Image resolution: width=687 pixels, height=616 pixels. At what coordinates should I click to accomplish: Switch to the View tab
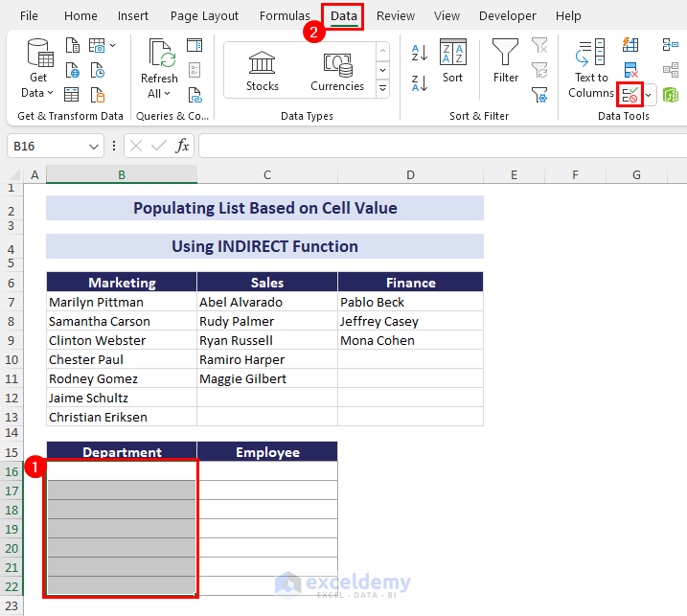click(x=447, y=16)
